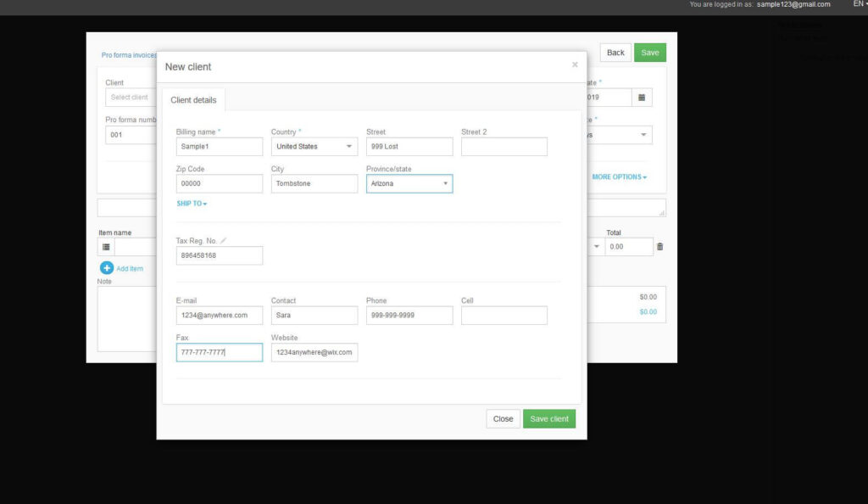Click the Billing name field
Screen dimensions: 868x504
(x=220, y=147)
